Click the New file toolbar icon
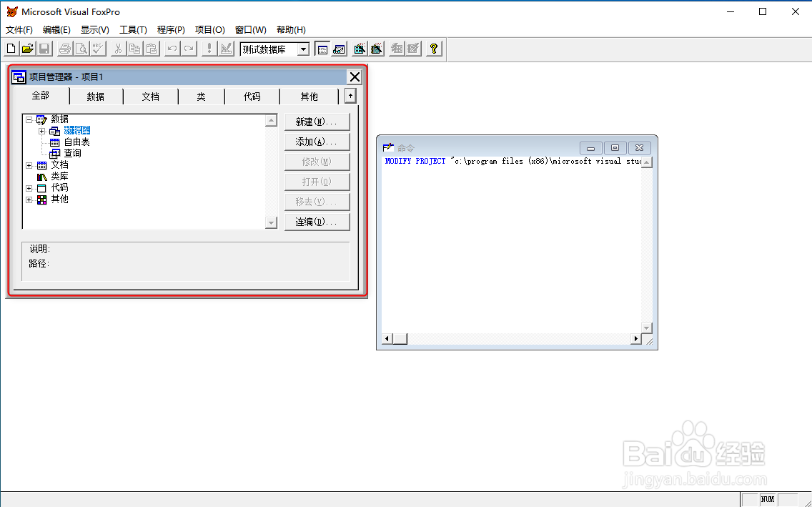812x507 pixels. tap(11, 49)
